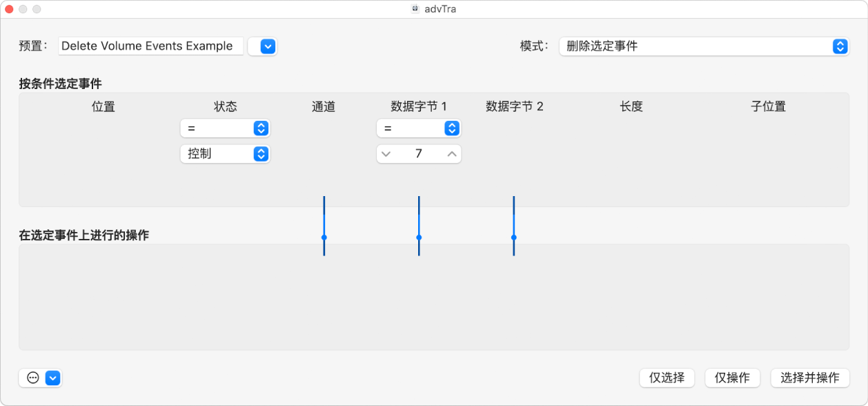Click the 仅选择 button
The width and height of the screenshot is (868, 406).
tap(667, 378)
